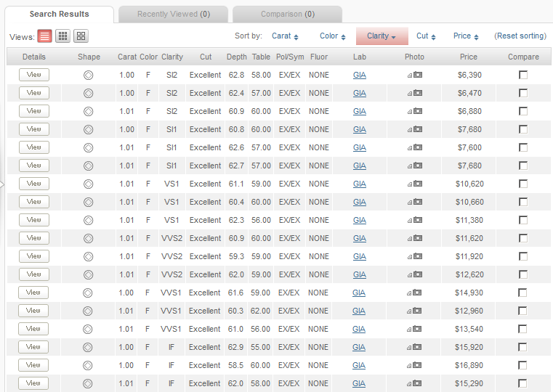Viewport: 553px width, 392px height.
Task: Click the Reset sorting link
Action: click(x=520, y=36)
